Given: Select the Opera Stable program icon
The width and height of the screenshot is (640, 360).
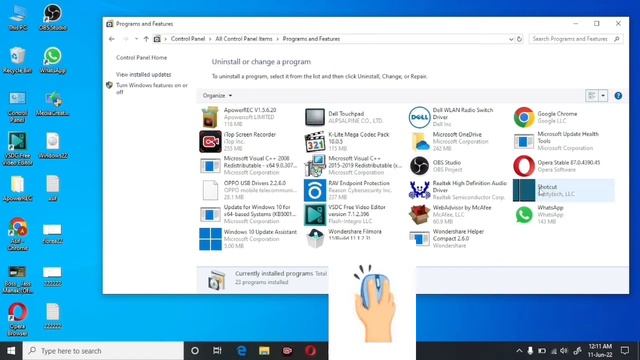Looking at the screenshot, I should tap(524, 166).
